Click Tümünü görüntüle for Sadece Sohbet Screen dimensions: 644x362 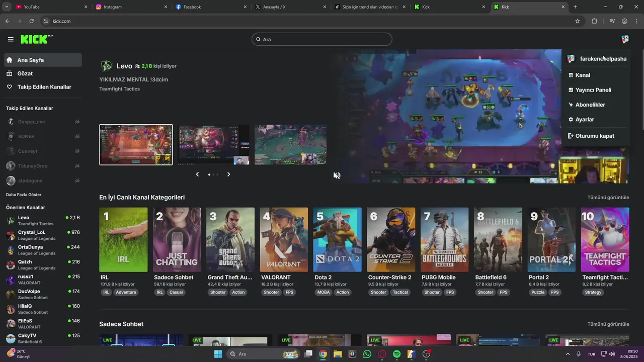tap(608, 324)
